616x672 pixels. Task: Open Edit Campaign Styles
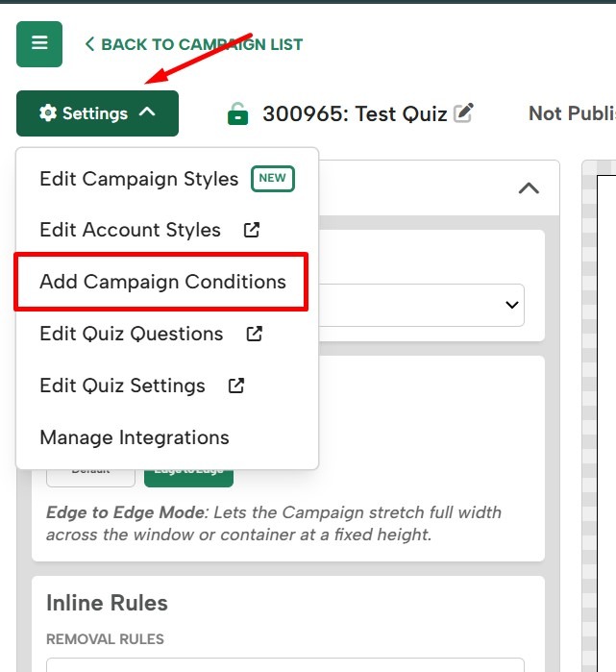tap(138, 179)
